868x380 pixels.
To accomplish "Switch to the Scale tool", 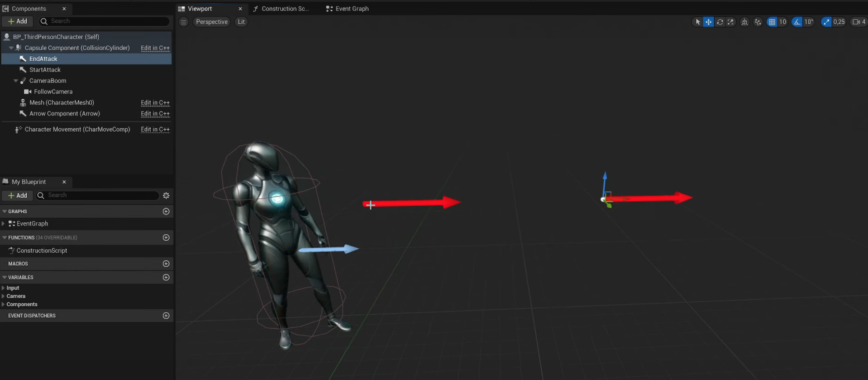I will pos(730,22).
